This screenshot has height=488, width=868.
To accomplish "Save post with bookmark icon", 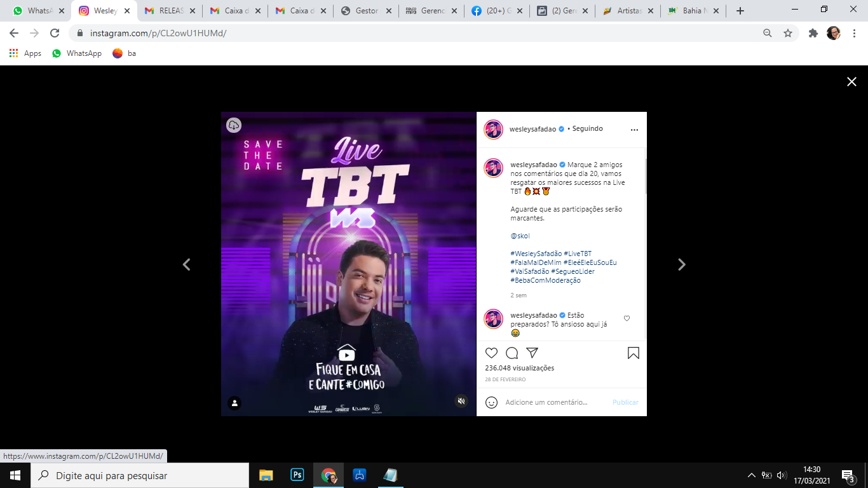I will 634,353.
